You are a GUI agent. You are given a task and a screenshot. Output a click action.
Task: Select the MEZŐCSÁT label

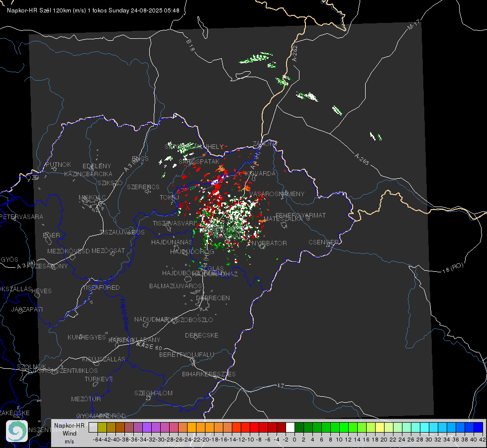pos(108,250)
